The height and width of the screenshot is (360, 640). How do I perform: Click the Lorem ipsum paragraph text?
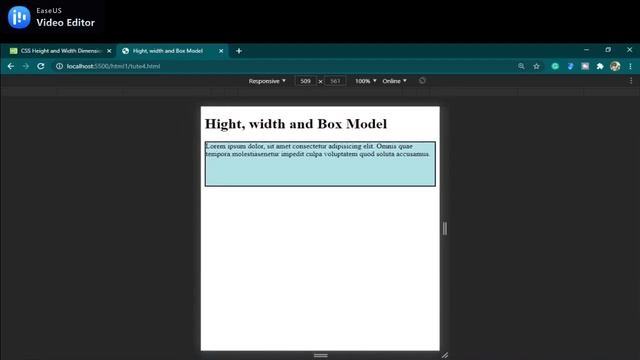tap(318, 150)
